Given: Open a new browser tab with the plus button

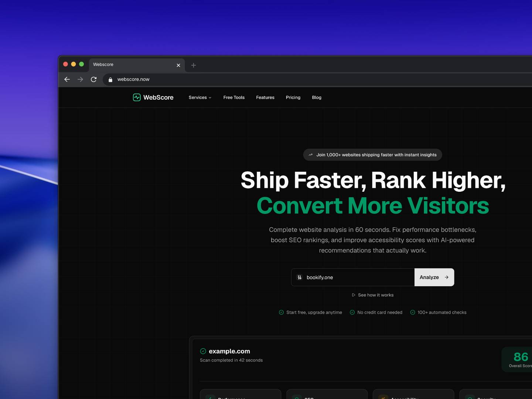Looking at the screenshot, I should (x=194, y=65).
